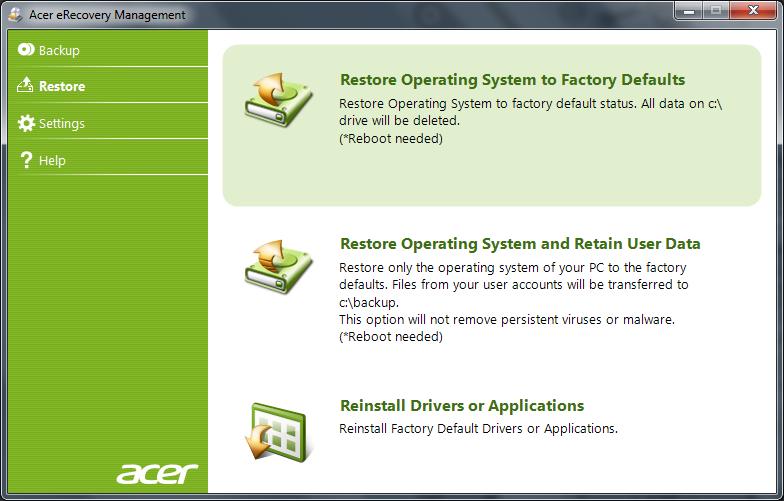Click the eRecovery app icon in title bar
The height and width of the screenshot is (501, 784).
[x=15, y=14]
